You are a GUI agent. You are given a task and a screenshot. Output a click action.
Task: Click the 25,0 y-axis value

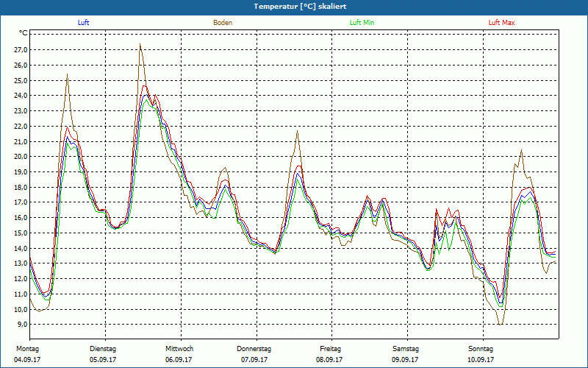[x=21, y=81]
